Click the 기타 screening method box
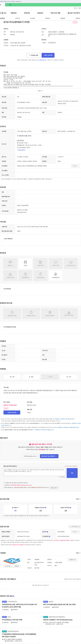This screenshot has height=644, width=81. pyautogui.click(x=69, y=377)
